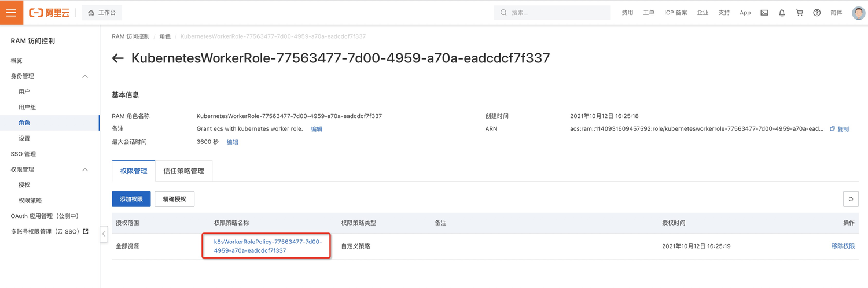Open the ICP 备案 menu
This screenshot has height=288, width=868.
[675, 13]
